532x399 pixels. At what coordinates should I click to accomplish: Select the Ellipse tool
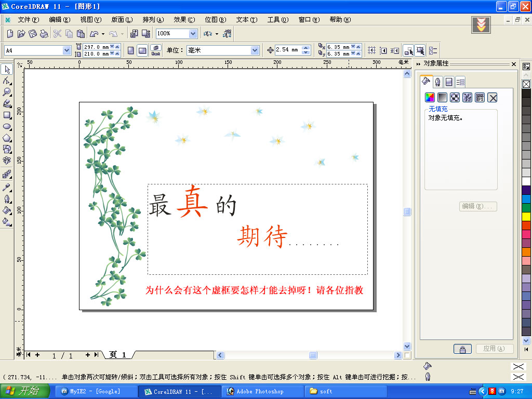[x=7, y=127]
